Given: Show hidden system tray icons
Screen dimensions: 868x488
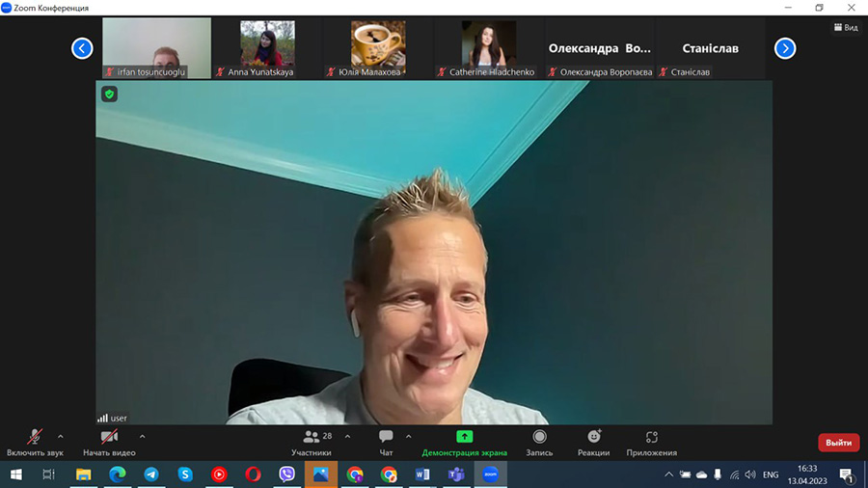Looking at the screenshot, I should pyautogui.click(x=668, y=474).
